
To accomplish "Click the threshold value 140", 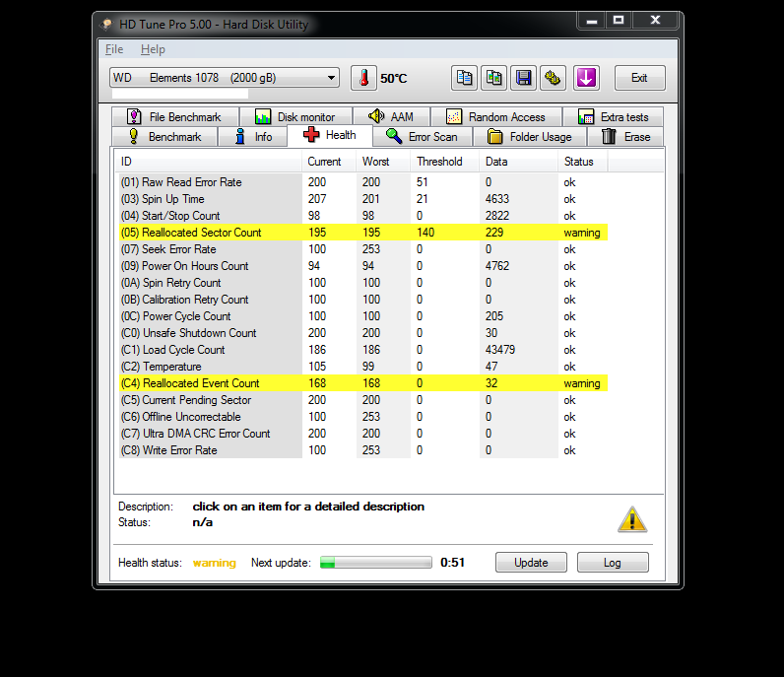I will tap(425, 233).
